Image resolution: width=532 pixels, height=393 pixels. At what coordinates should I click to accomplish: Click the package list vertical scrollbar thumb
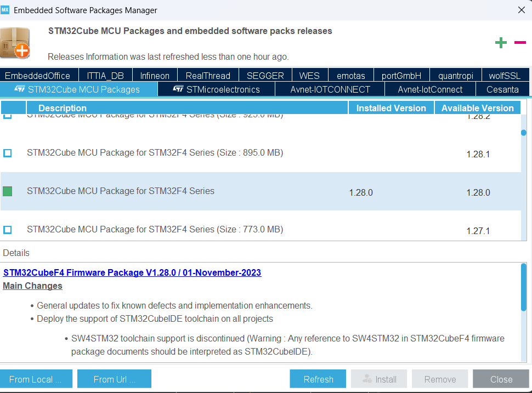pyautogui.click(x=524, y=133)
